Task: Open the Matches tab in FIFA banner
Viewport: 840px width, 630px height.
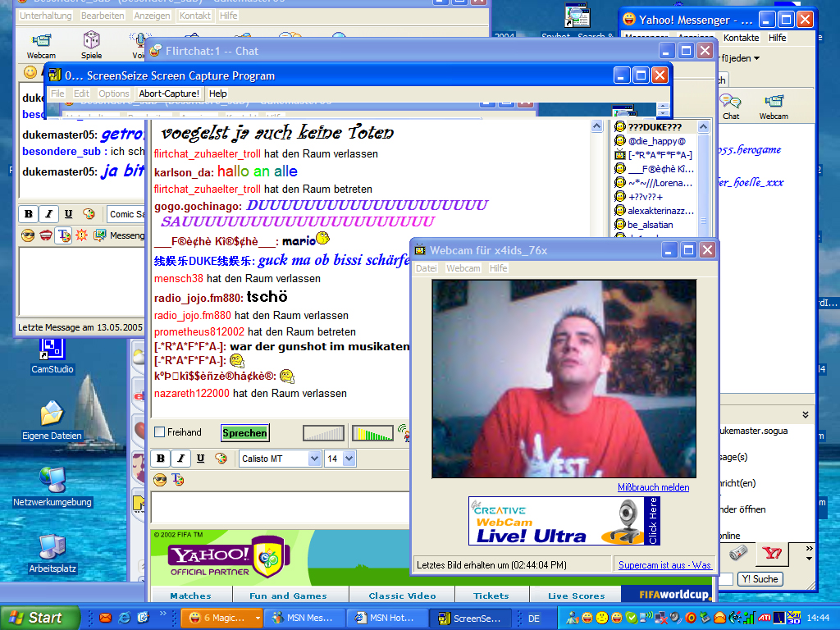Action: point(190,596)
